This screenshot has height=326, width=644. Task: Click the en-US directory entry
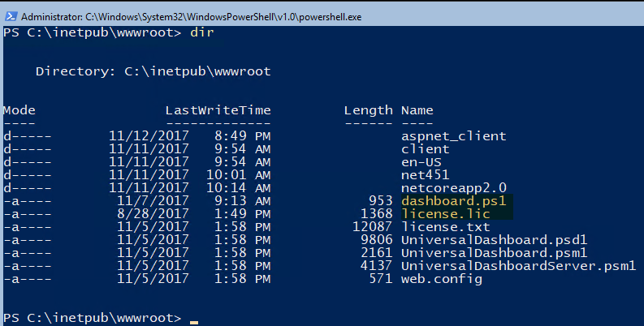click(421, 162)
